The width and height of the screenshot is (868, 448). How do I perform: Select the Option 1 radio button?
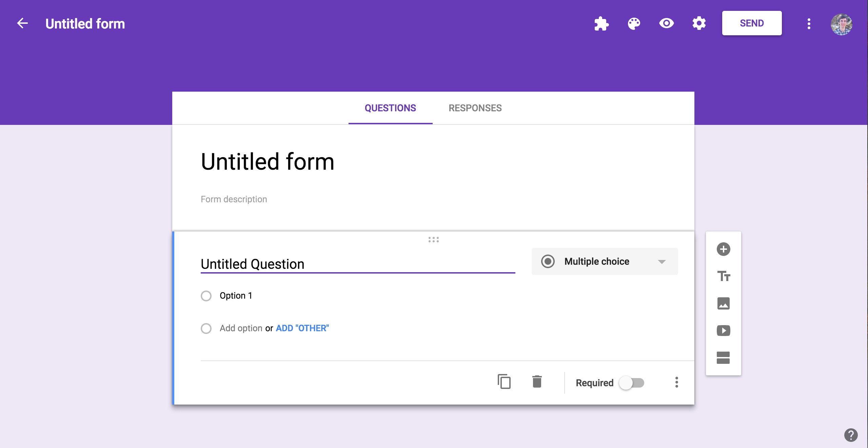[x=206, y=295]
